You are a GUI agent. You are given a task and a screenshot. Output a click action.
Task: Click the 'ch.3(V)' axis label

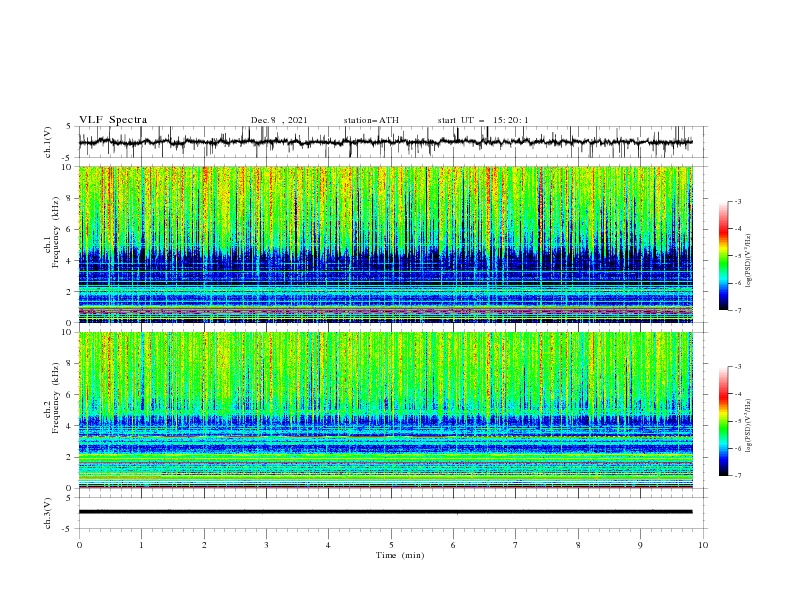pos(48,513)
